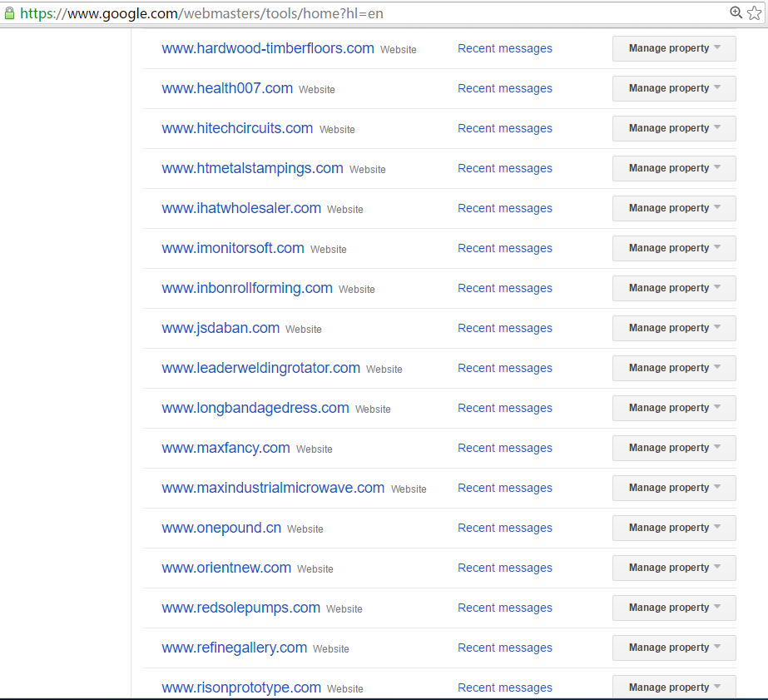The image size is (768, 700).
Task: Open www.maxfancy.com property
Action: coord(225,448)
